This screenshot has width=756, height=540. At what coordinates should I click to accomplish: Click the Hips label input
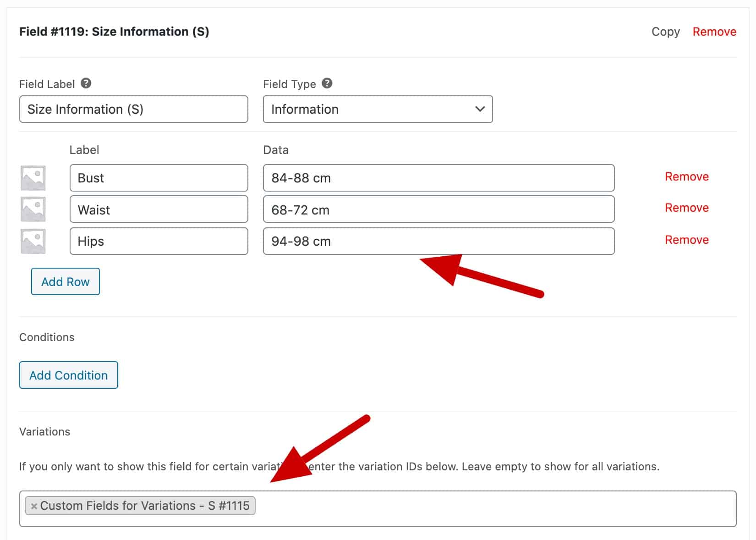pos(159,241)
